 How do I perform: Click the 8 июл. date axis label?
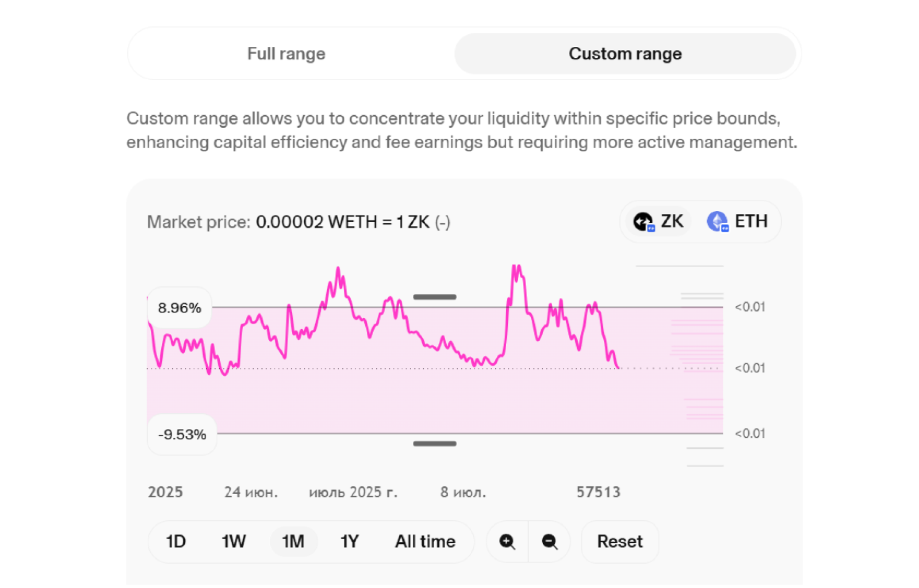[463, 492]
